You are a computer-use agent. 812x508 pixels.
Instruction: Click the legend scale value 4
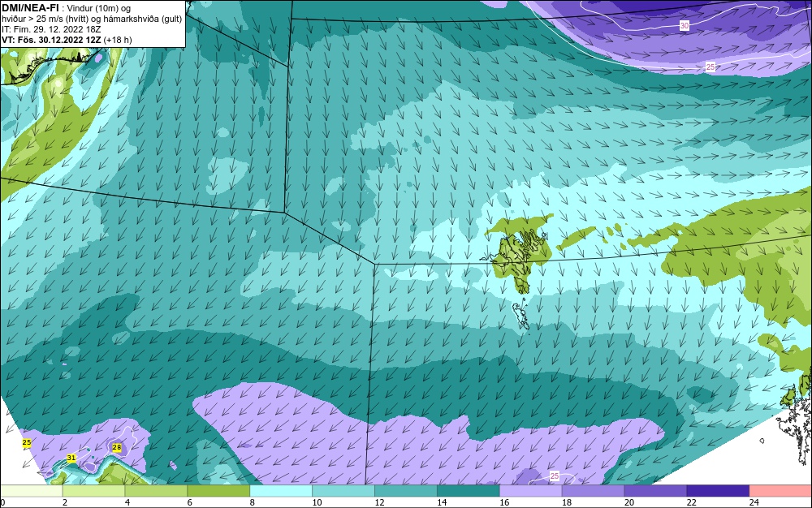click(x=127, y=502)
